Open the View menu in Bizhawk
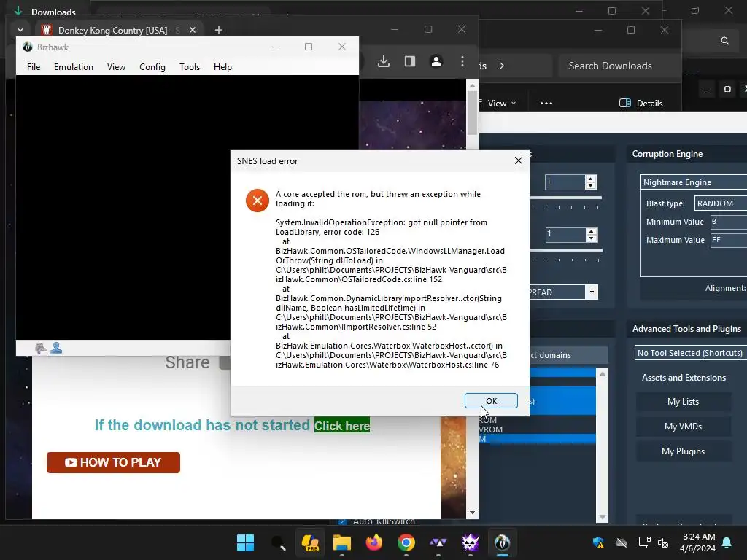The image size is (747, 560). point(116,66)
